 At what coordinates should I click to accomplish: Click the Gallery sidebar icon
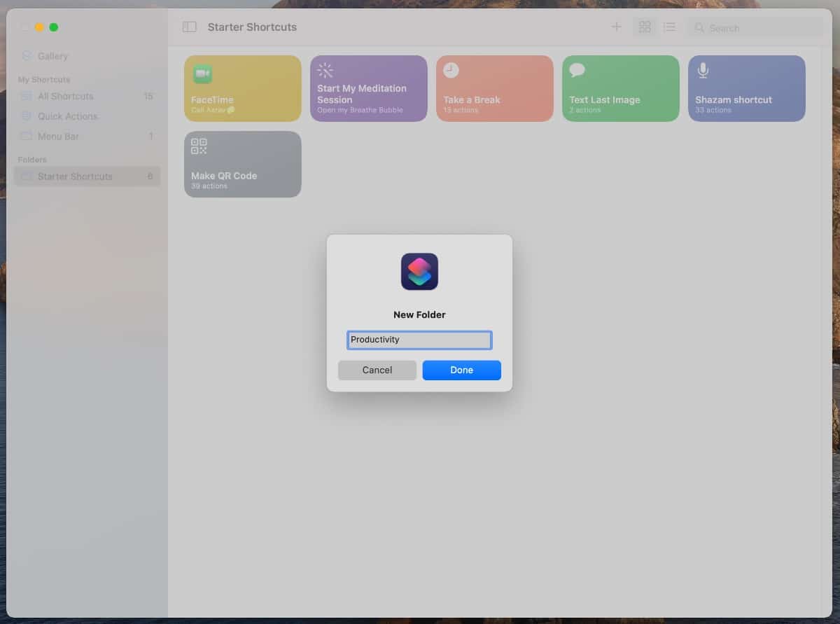click(x=27, y=56)
